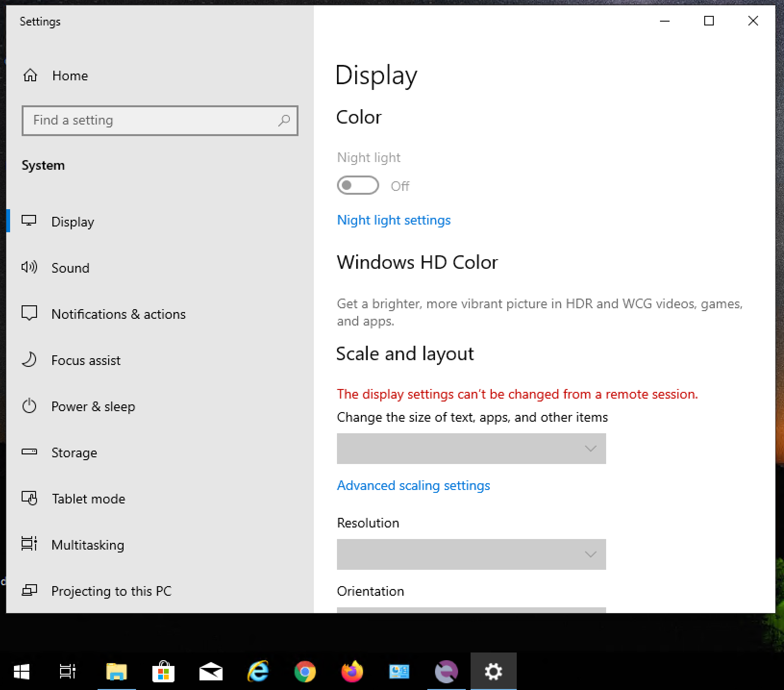The width and height of the screenshot is (784, 690).
Task: Toggle the Night light switch
Action: [358, 186]
